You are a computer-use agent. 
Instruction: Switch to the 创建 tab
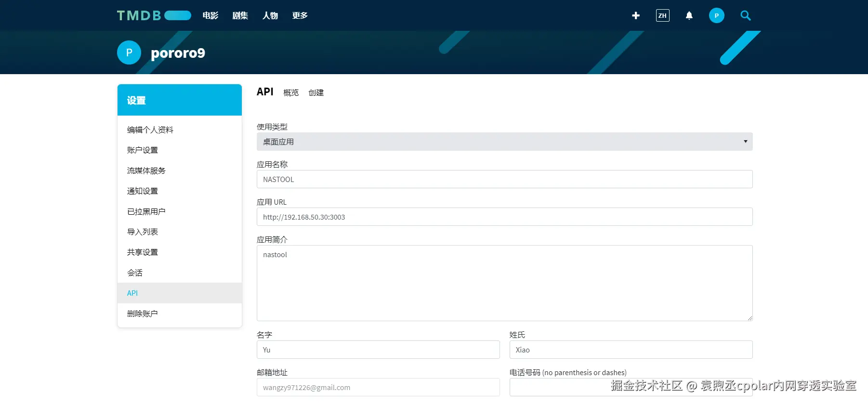[x=316, y=92]
